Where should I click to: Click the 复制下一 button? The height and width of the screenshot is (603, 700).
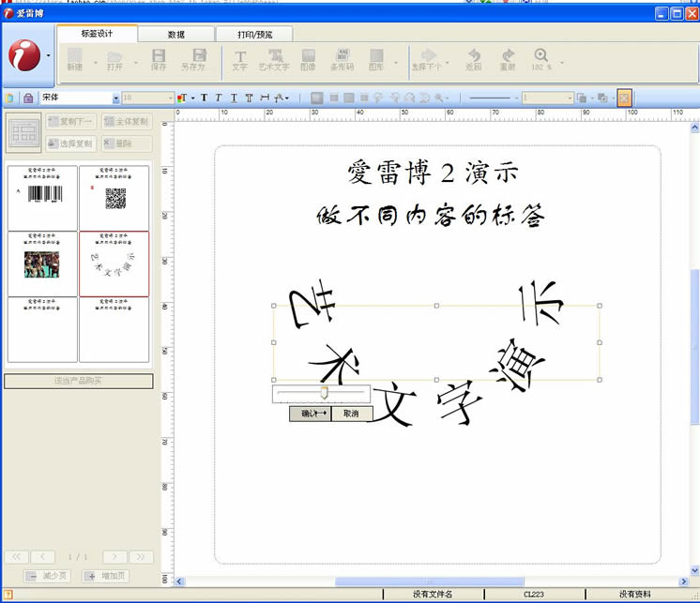pos(70,121)
